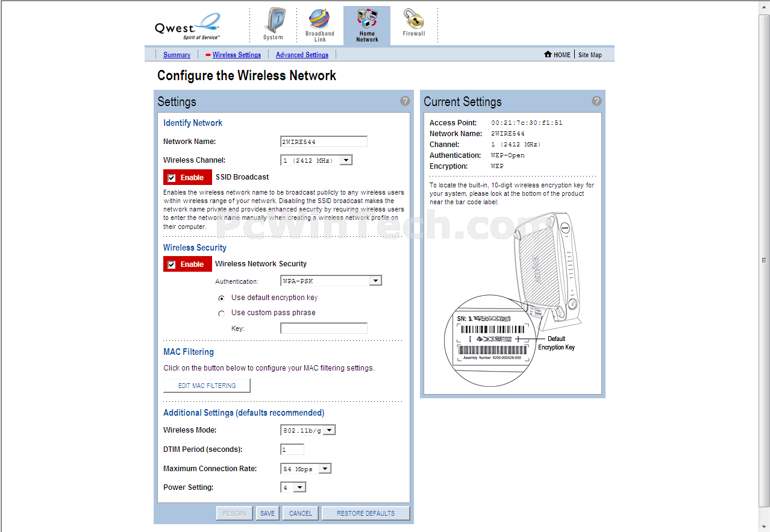Click the HOME house icon
This screenshot has height=532, width=770.
point(548,54)
